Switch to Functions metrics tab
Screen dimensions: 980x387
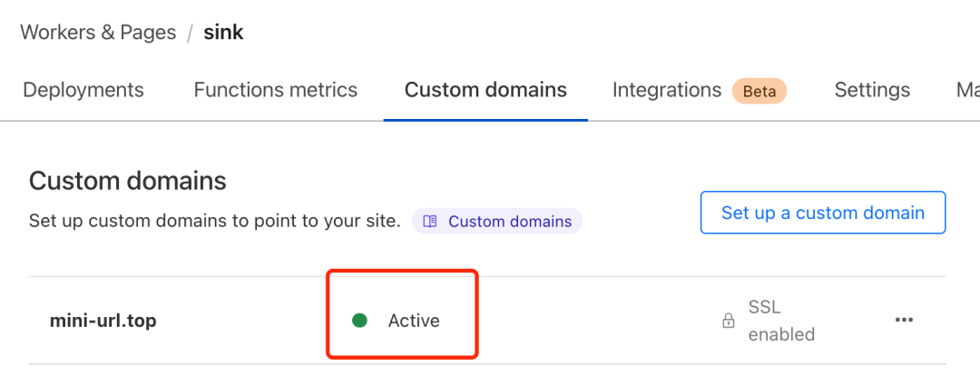coord(276,90)
